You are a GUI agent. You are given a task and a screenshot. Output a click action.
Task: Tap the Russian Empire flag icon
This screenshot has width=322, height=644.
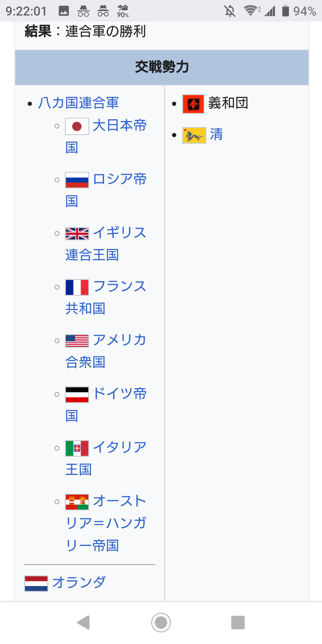[77, 180]
